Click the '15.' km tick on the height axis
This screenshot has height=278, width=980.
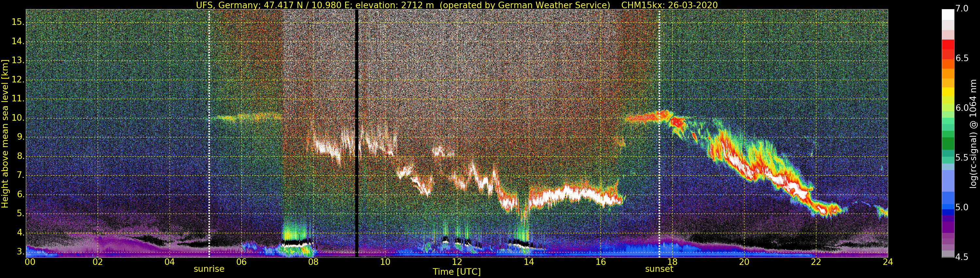click(18, 22)
